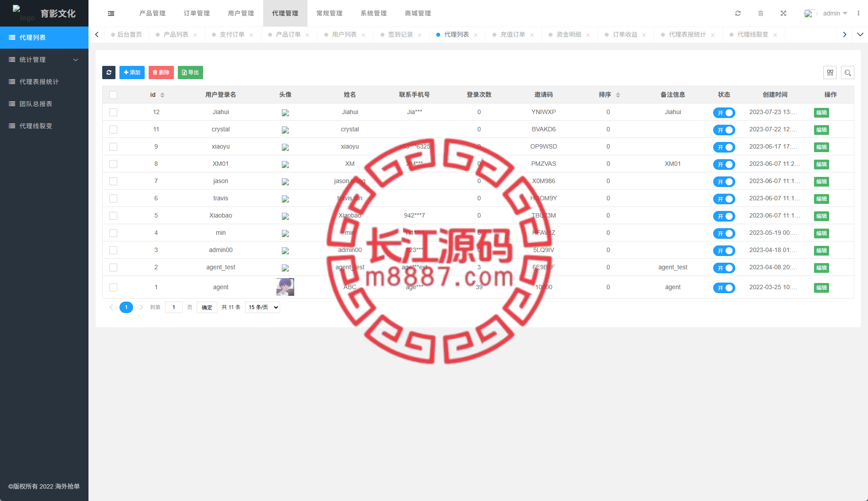Open the 产品管理 top menu
Viewport: 868px width, 501px height.
point(153,13)
